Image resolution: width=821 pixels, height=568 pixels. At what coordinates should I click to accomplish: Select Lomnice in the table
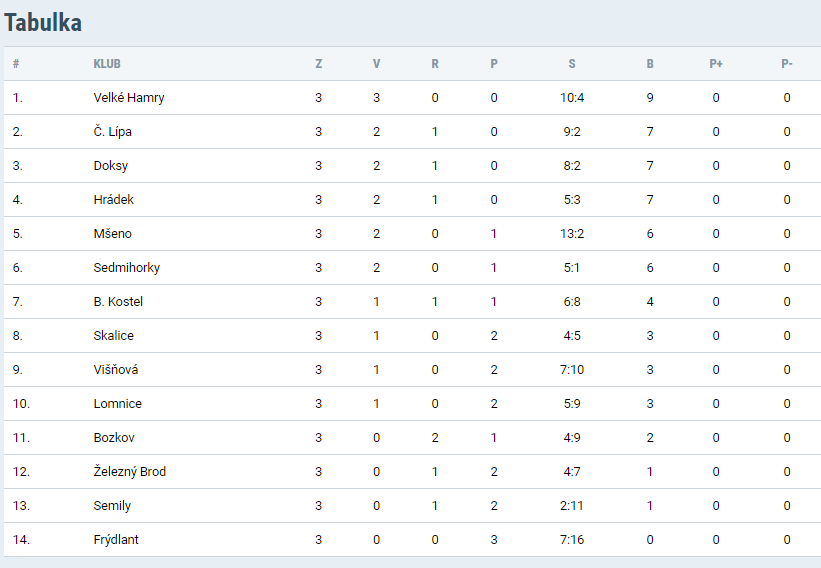point(118,404)
